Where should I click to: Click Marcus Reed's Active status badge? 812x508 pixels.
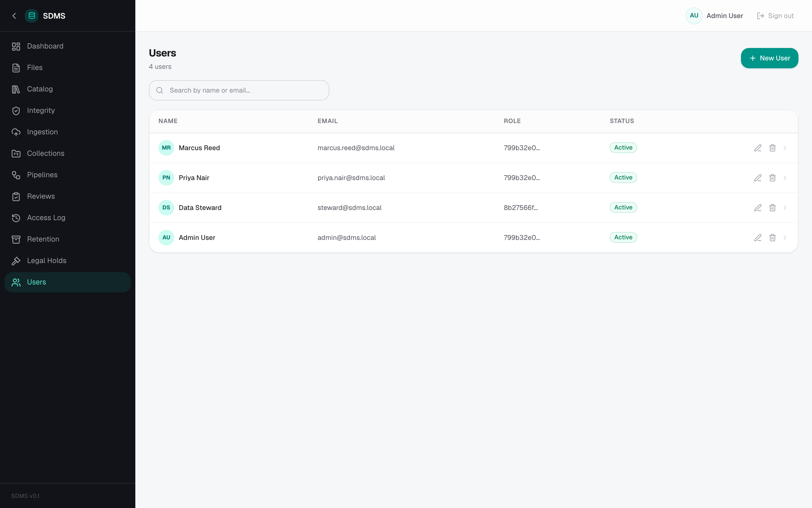[623, 148]
